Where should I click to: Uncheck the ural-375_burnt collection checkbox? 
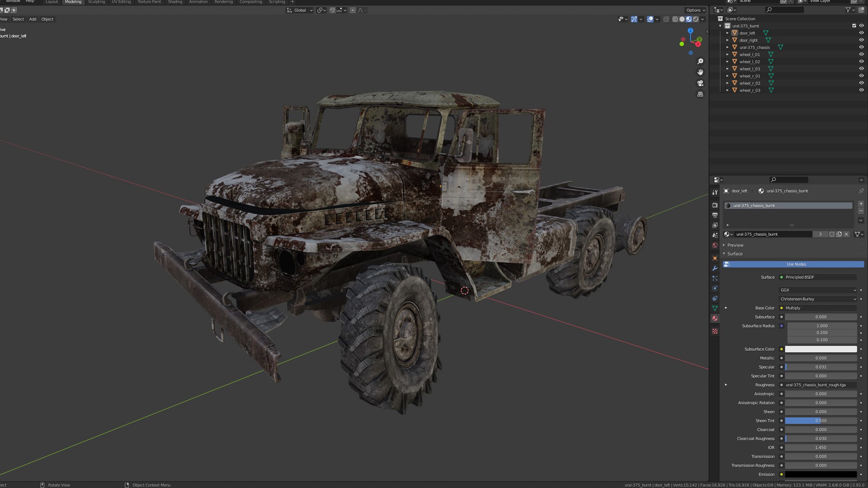click(x=854, y=26)
